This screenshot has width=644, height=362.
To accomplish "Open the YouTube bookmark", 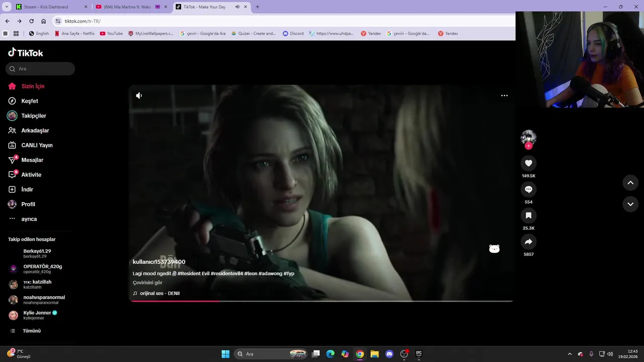I will (111, 34).
